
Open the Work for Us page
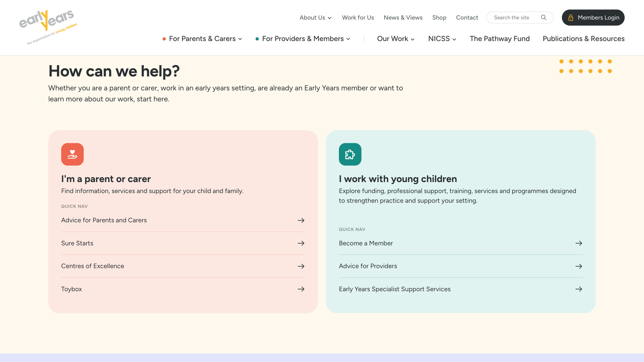coord(358,18)
